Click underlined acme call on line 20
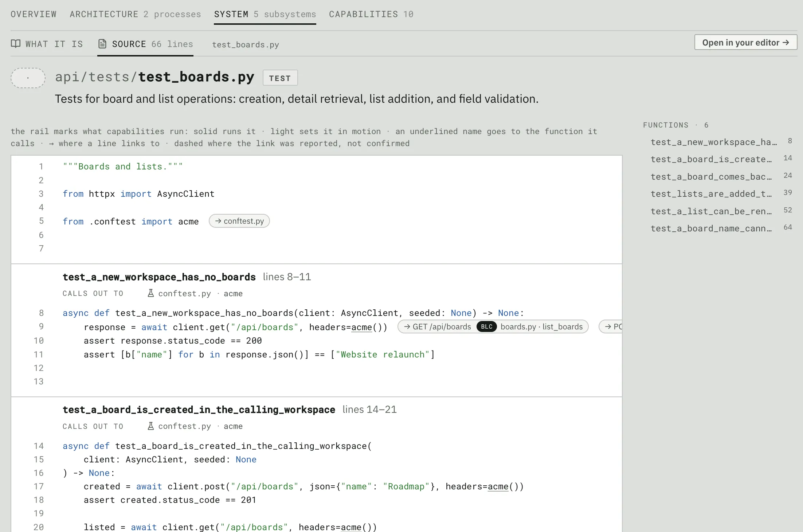Screen dimensions: 803x532 [351, 527]
